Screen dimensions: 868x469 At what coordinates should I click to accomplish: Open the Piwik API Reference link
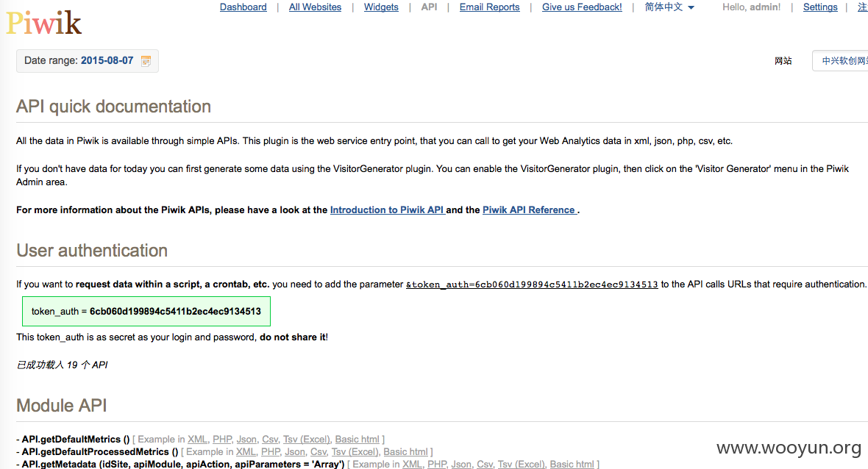(x=530, y=210)
